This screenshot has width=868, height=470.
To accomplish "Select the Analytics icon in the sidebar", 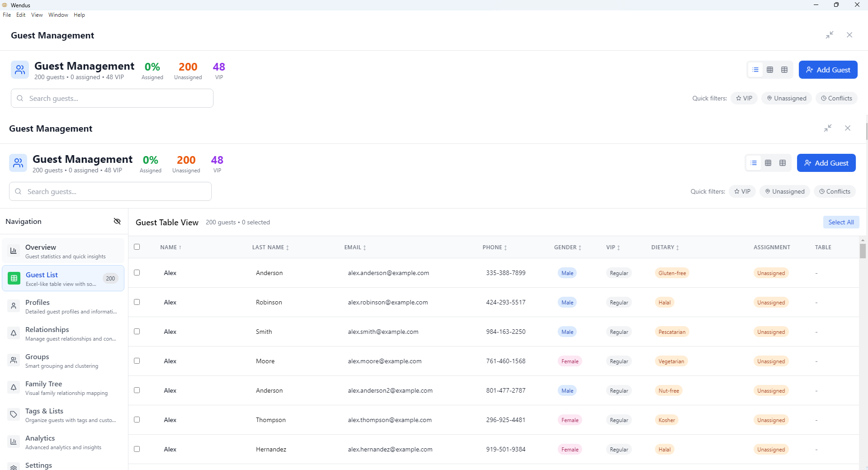I will [x=14, y=442].
